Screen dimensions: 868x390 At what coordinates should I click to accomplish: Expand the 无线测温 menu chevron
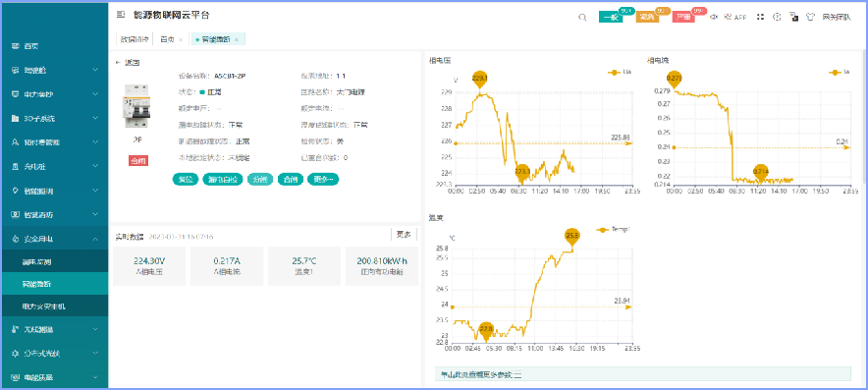[x=95, y=329]
